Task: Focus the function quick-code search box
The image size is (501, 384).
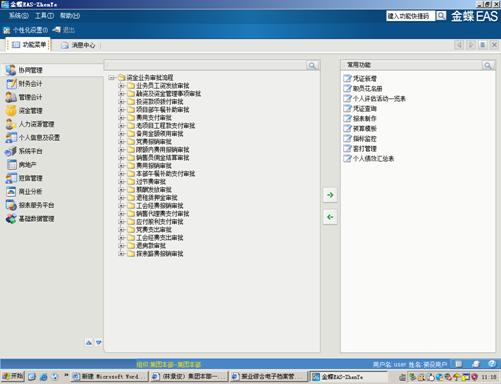Action: click(x=410, y=16)
